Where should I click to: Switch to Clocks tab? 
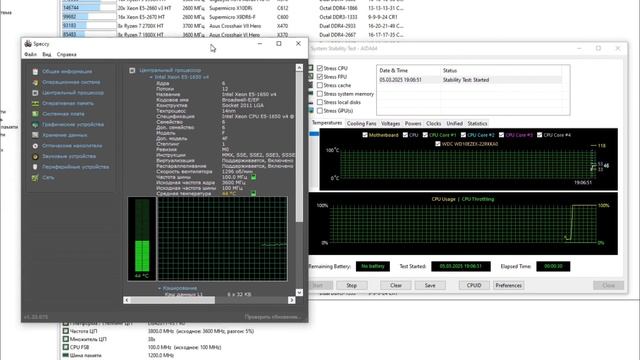tap(433, 123)
